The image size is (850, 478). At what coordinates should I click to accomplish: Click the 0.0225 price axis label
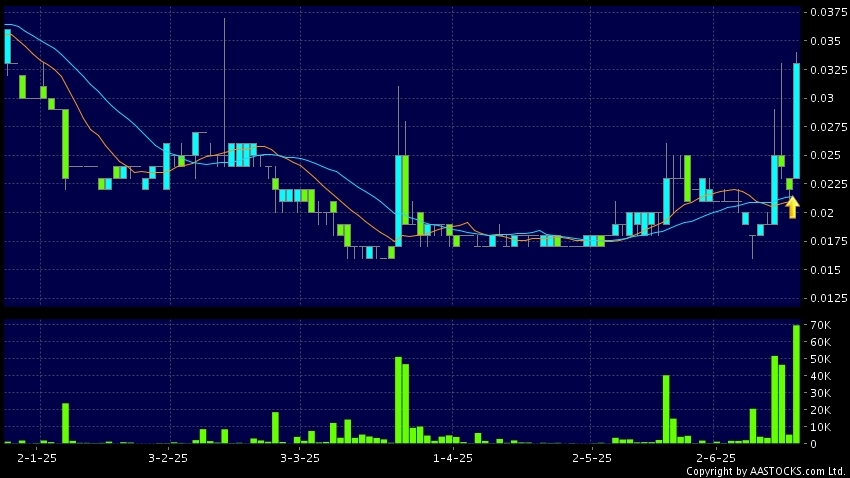828,184
